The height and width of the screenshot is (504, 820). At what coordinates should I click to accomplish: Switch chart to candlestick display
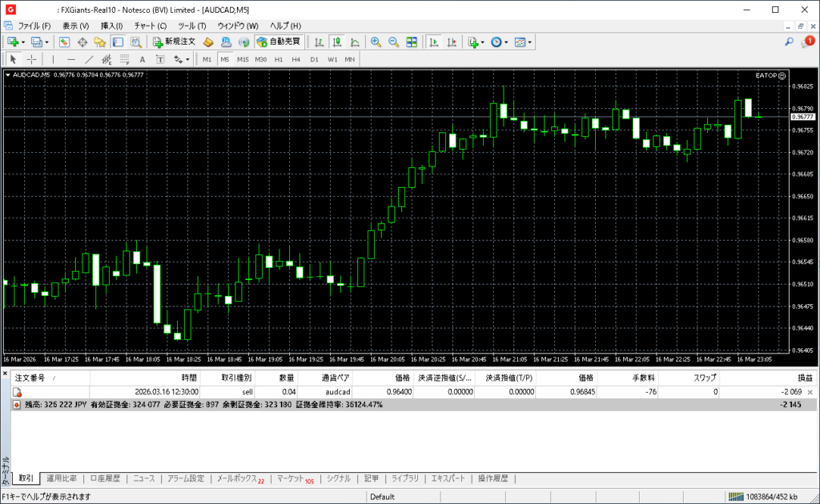[337, 42]
